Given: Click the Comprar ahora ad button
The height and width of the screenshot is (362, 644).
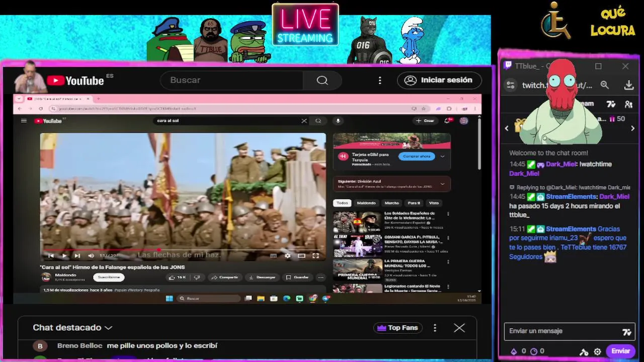Looking at the screenshot, I should point(417,156).
